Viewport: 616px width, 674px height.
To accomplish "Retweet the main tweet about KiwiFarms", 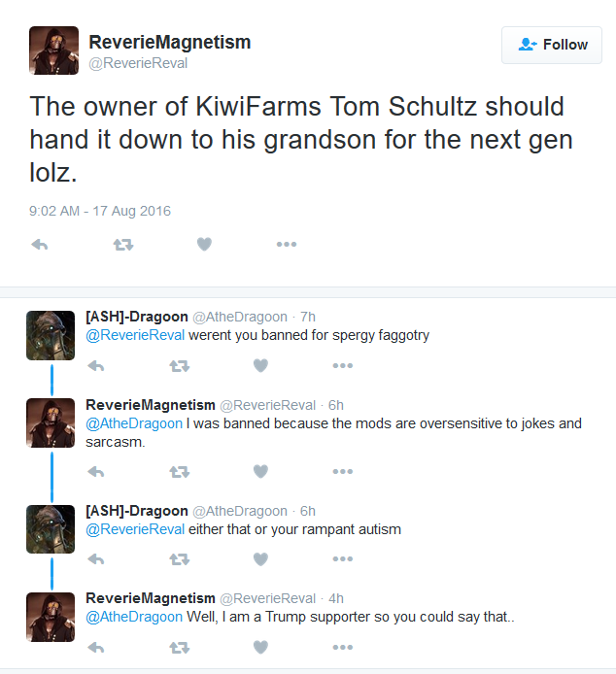I will tap(123, 245).
